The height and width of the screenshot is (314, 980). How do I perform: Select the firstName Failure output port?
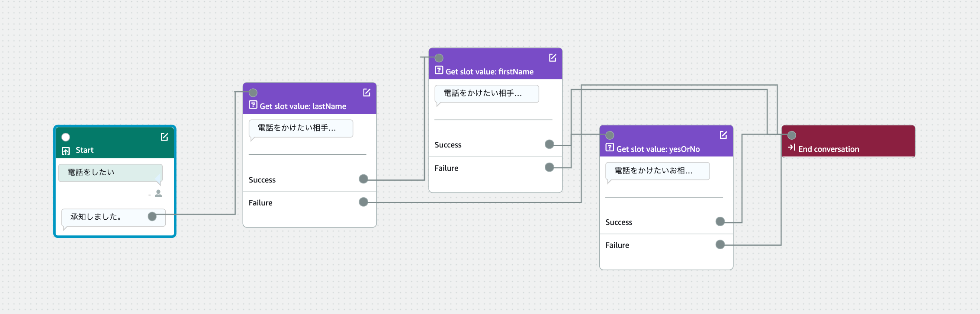549,167
